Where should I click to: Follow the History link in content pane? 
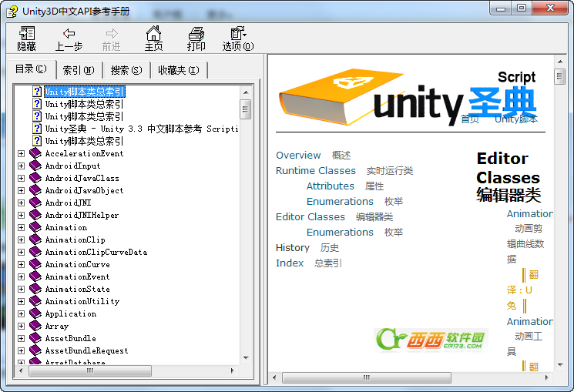(x=293, y=247)
